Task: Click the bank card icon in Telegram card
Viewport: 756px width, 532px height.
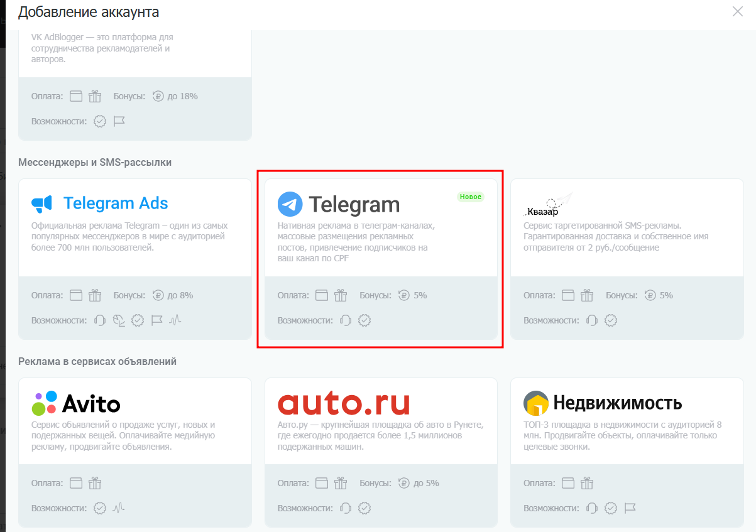Action: coord(322,295)
